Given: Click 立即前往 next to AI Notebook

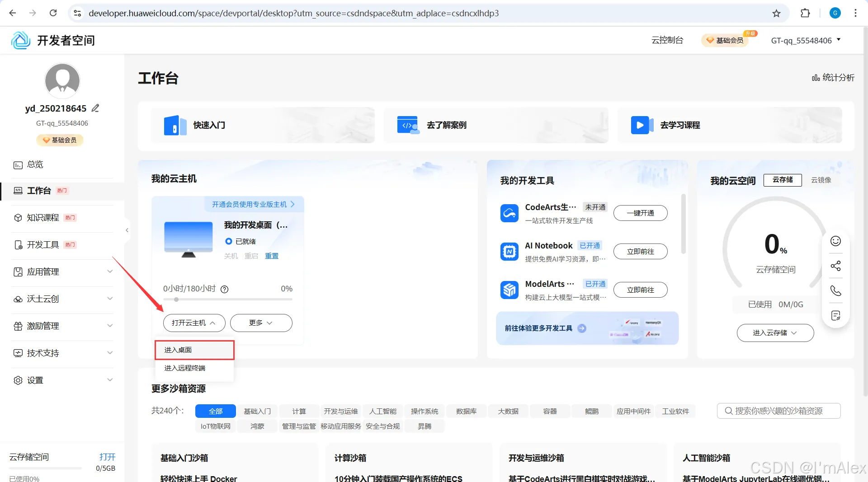Looking at the screenshot, I should (640, 252).
